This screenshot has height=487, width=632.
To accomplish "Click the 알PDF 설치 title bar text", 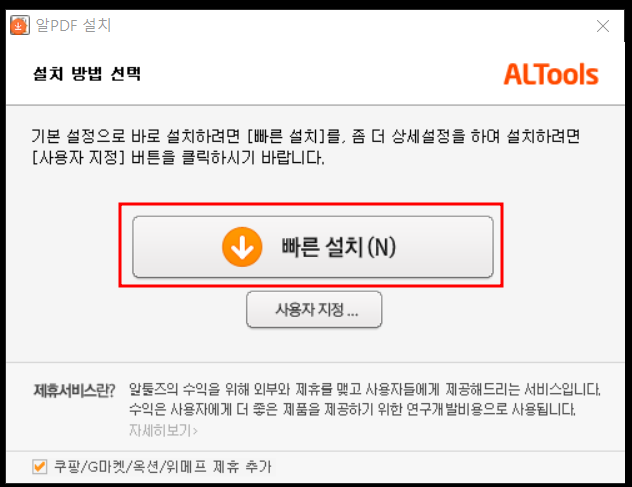I will coord(73,25).
